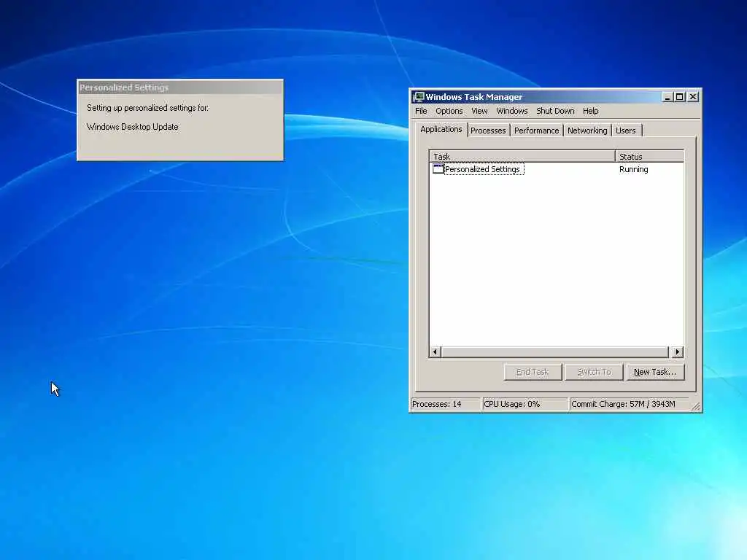Click the New Task... button
The height and width of the screenshot is (560, 747).
[655, 372]
